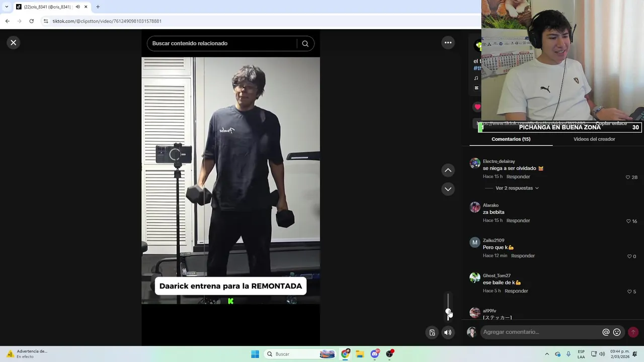Viewport: 644px width, 362px height.
Task: Open the three-dots more options menu
Action: pyautogui.click(x=448, y=43)
